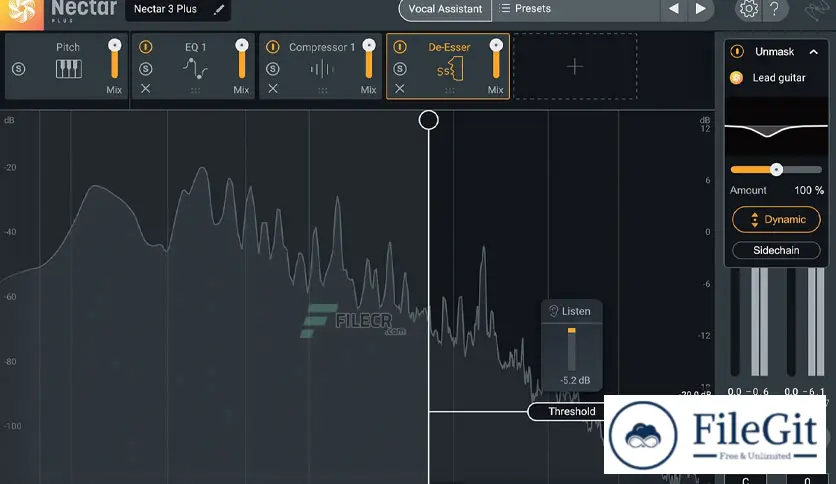
Task: Click De-Esser gain reduction meter
Action: tap(572, 349)
